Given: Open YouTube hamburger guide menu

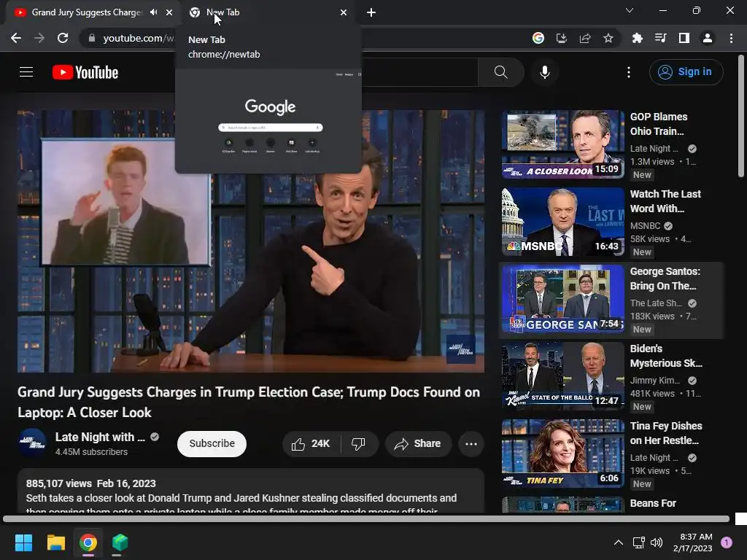Looking at the screenshot, I should [x=26, y=72].
